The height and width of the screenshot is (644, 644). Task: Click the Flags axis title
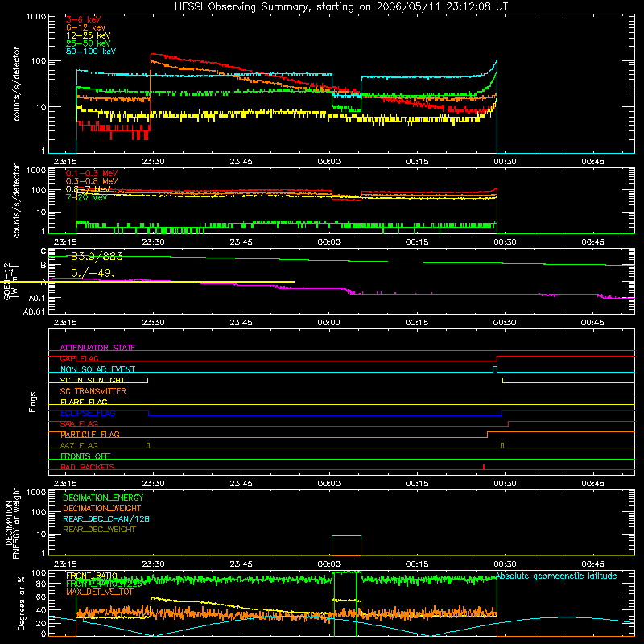32,402
